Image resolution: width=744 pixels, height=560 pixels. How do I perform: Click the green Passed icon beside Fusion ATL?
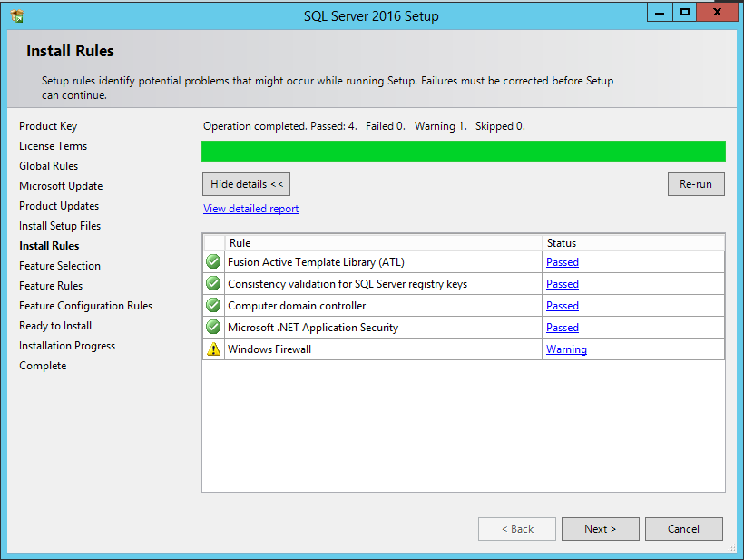tap(212, 261)
